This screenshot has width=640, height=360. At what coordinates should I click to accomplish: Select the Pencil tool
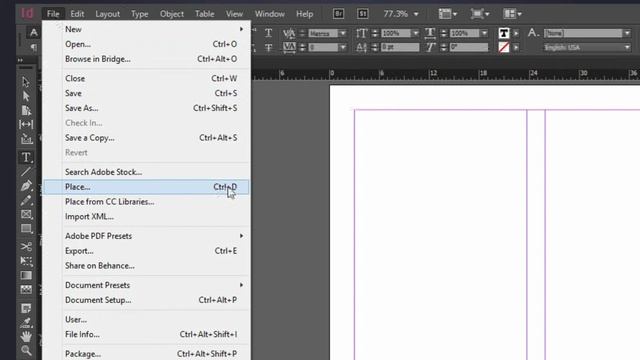(26, 200)
